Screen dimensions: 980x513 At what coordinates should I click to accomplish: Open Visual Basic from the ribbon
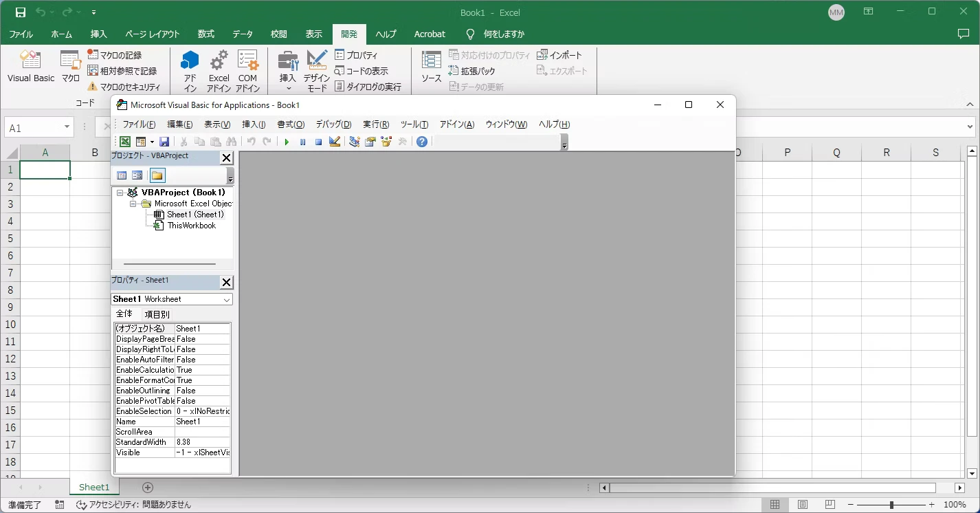tap(31, 67)
